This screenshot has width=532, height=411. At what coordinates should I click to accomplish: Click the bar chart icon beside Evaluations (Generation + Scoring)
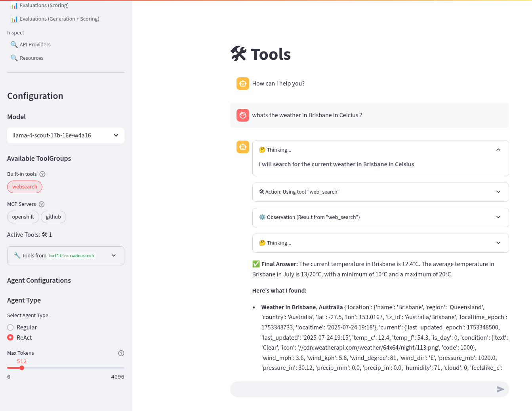(x=14, y=19)
